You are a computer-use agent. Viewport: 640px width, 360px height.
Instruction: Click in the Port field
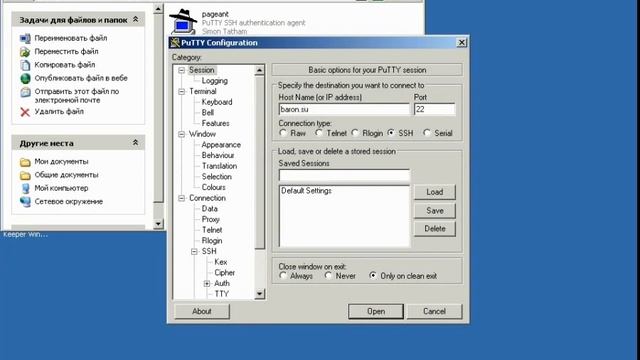(x=434, y=109)
